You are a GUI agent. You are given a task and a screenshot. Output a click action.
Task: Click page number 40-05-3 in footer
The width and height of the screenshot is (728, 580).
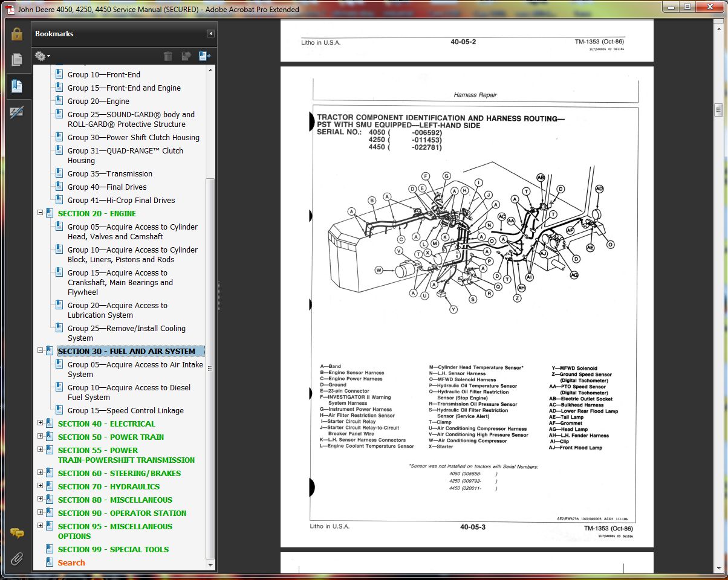tap(472, 527)
